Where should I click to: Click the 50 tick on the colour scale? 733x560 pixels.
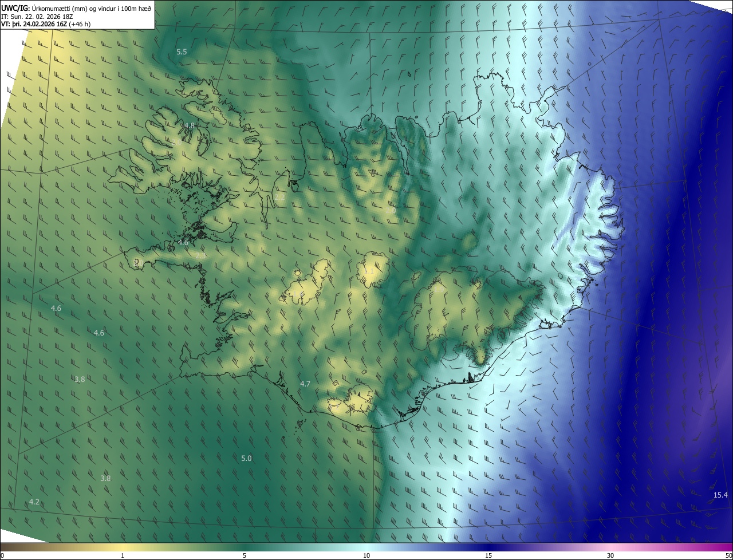[728, 556]
